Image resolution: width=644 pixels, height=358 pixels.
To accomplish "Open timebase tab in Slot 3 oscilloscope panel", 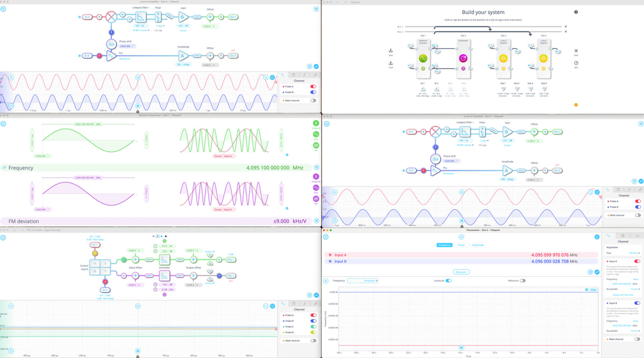I will coord(293,75).
